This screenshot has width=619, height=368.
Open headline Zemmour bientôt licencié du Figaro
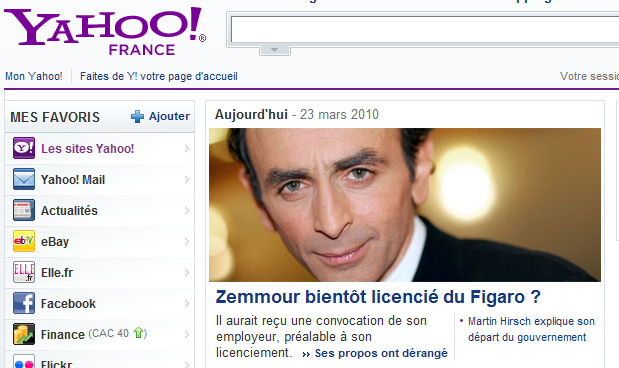pyautogui.click(x=378, y=297)
